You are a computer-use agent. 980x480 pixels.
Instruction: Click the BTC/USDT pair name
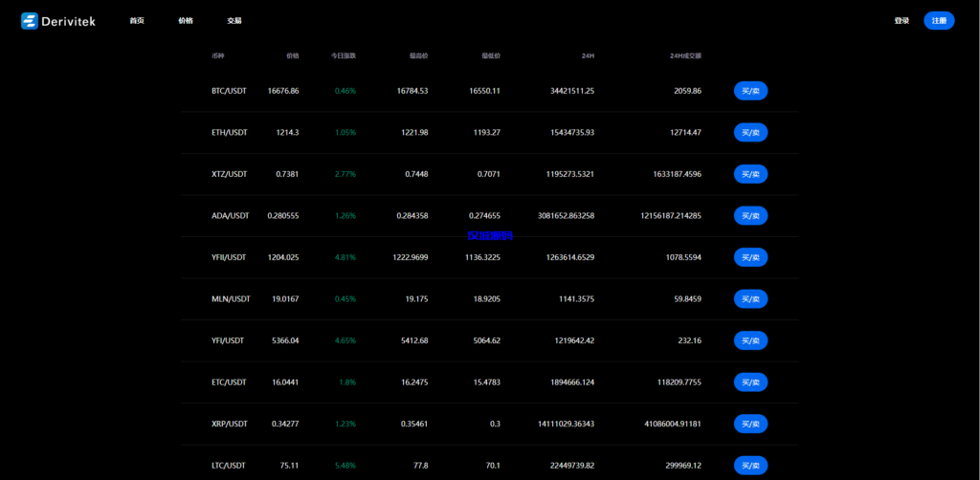tap(229, 91)
